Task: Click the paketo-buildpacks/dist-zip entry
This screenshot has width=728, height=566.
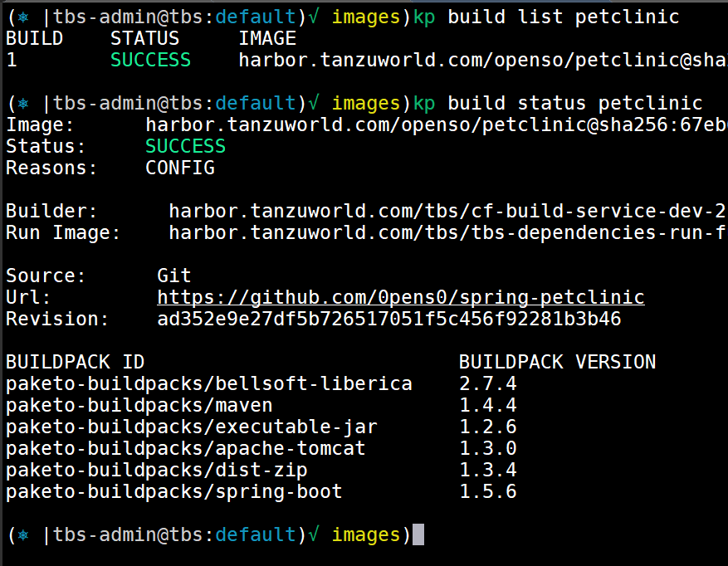Action: (156, 470)
